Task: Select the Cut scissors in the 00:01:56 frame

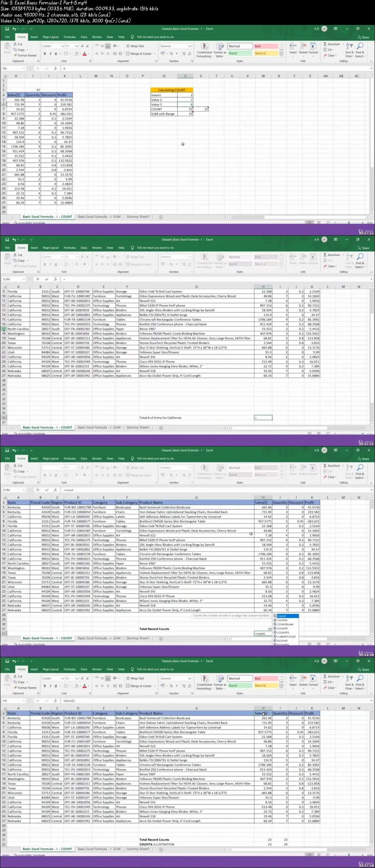Action: click(x=15, y=44)
